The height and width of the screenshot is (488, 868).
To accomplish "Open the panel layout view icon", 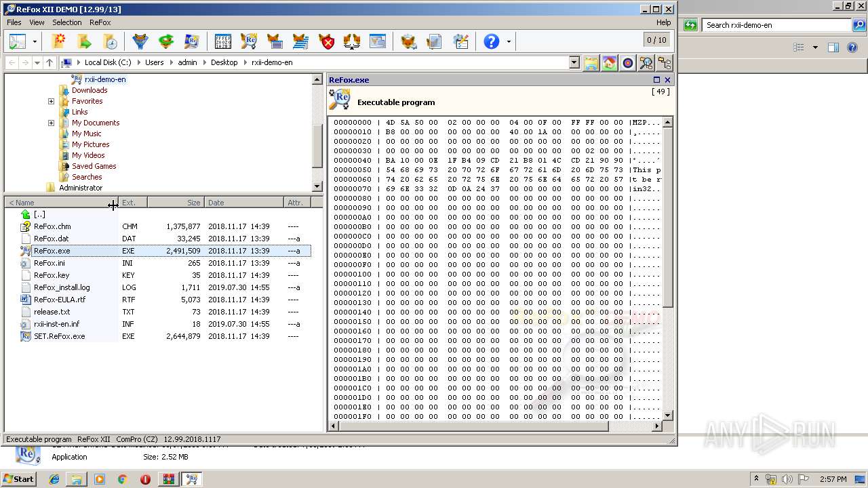I will click(x=18, y=41).
